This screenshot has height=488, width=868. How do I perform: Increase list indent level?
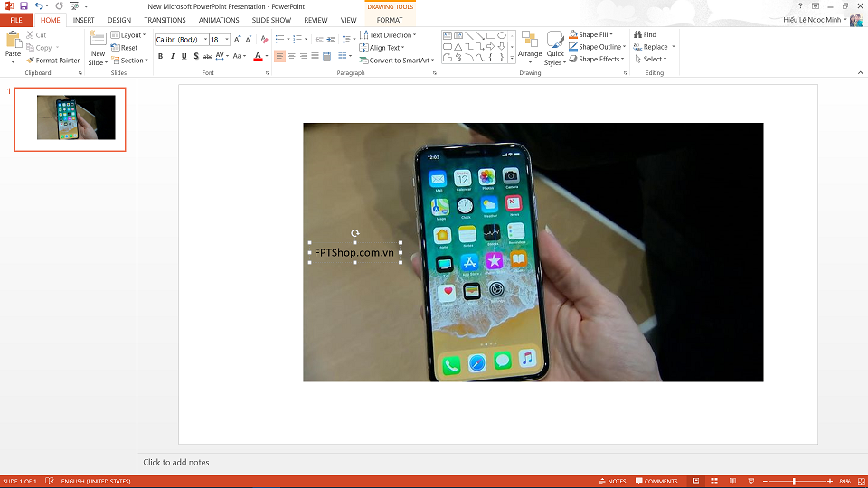pyautogui.click(x=331, y=39)
